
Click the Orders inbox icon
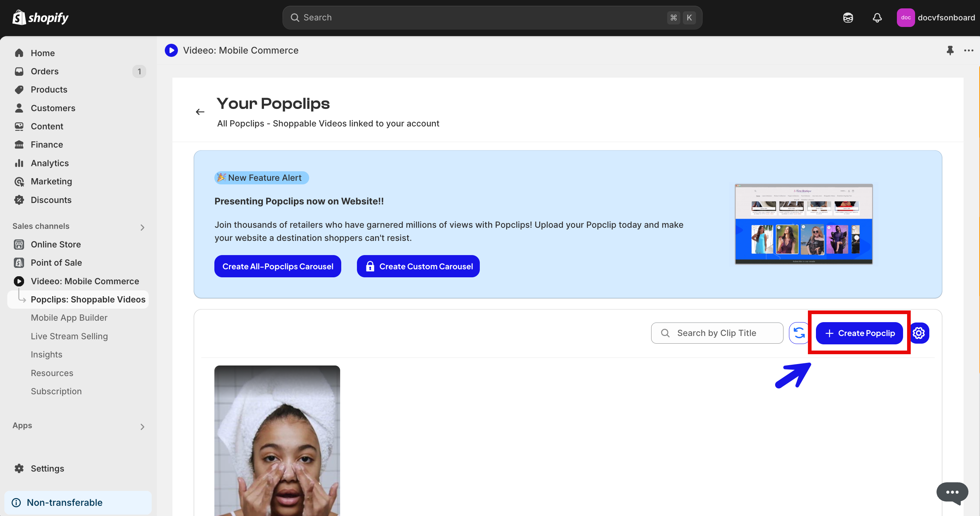point(19,71)
